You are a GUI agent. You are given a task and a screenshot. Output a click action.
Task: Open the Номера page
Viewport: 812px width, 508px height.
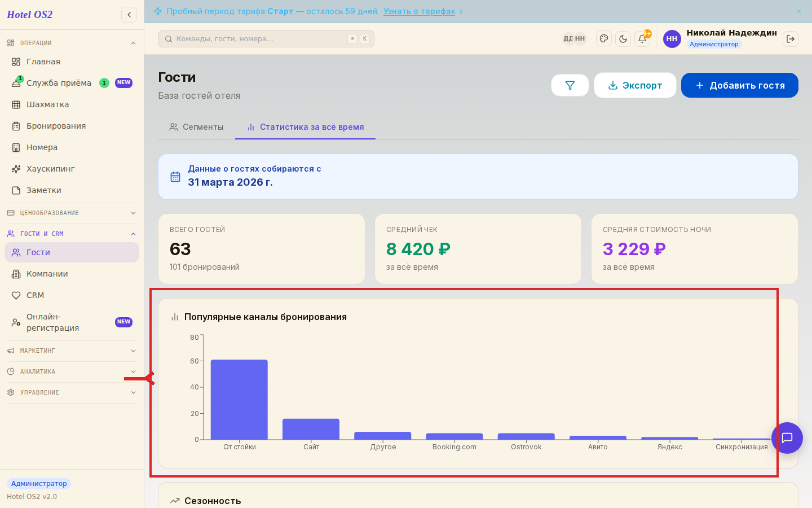tap(72, 147)
